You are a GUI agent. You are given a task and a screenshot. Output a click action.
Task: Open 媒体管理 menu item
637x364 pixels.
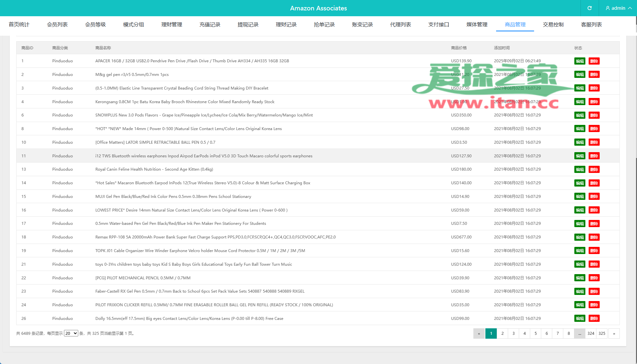(x=477, y=25)
